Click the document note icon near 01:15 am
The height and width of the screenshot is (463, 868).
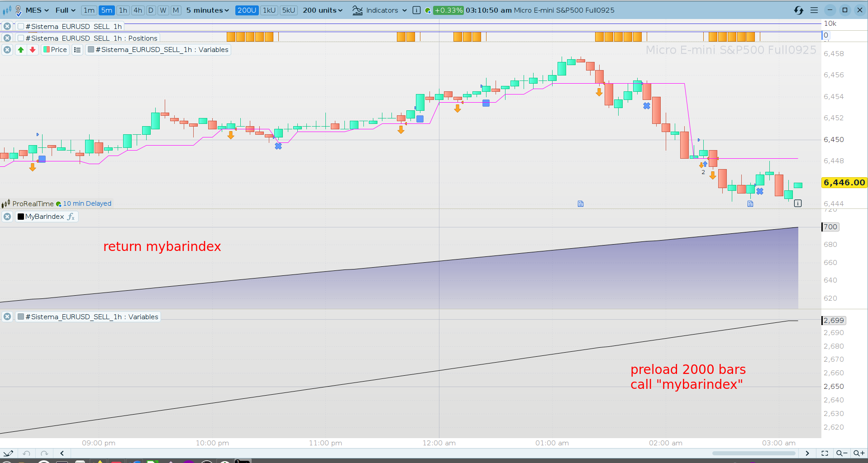581,204
